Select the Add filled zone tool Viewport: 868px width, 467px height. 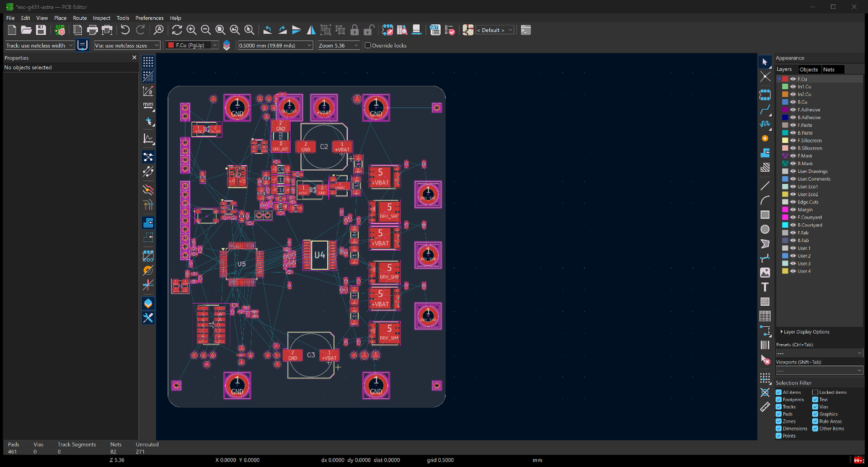tap(765, 153)
